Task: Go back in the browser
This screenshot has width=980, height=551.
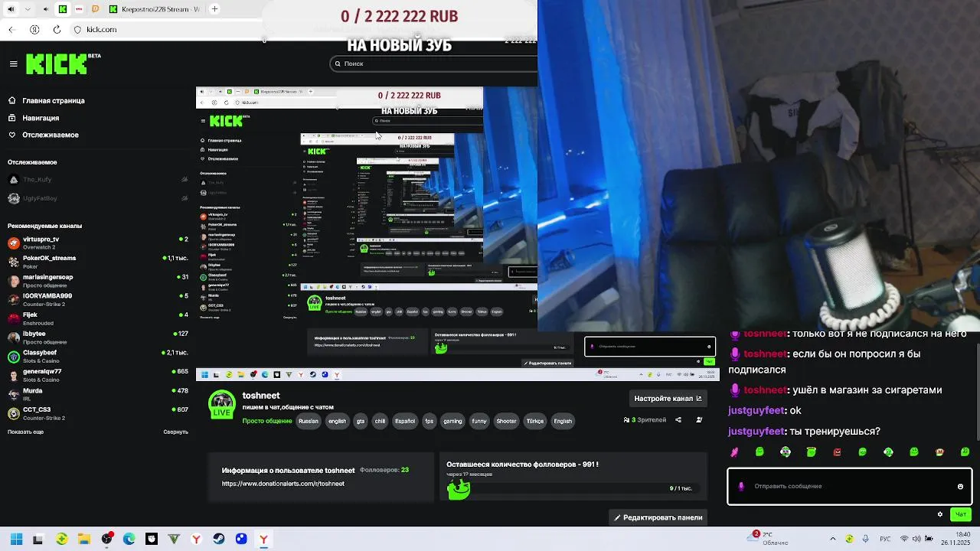Action: tap(12, 29)
